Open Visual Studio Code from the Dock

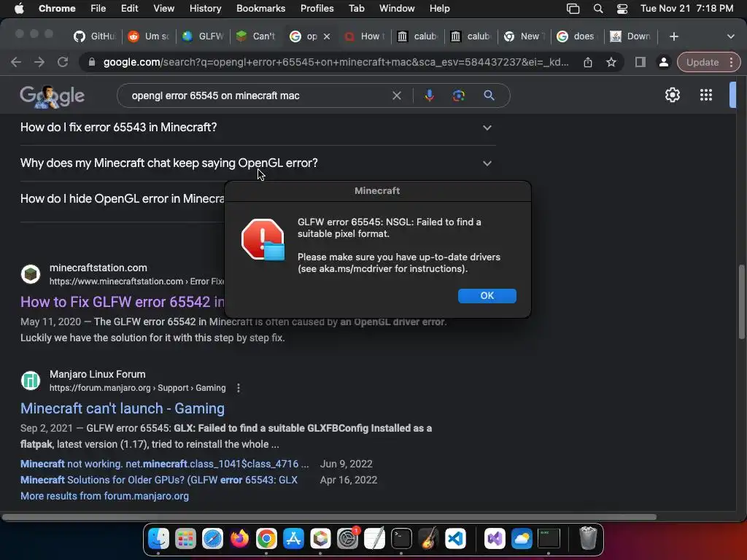click(x=455, y=539)
